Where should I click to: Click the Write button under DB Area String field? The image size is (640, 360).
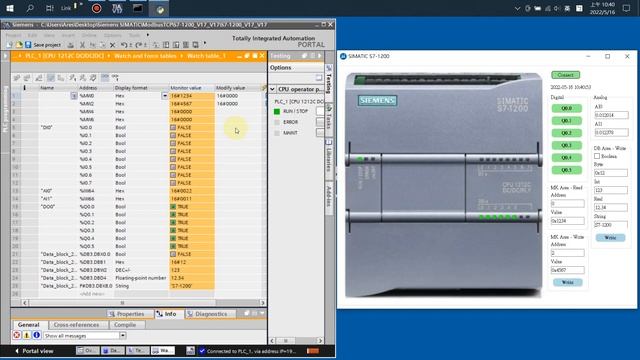click(610, 237)
